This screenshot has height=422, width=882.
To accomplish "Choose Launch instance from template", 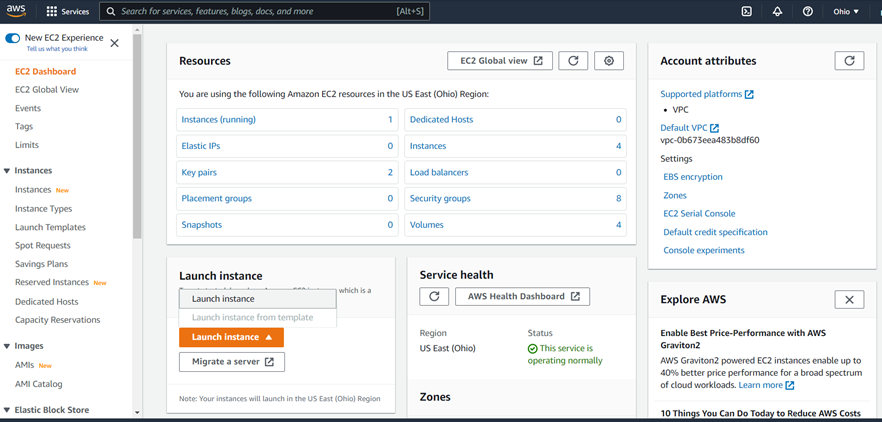I will click(x=258, y=317).
